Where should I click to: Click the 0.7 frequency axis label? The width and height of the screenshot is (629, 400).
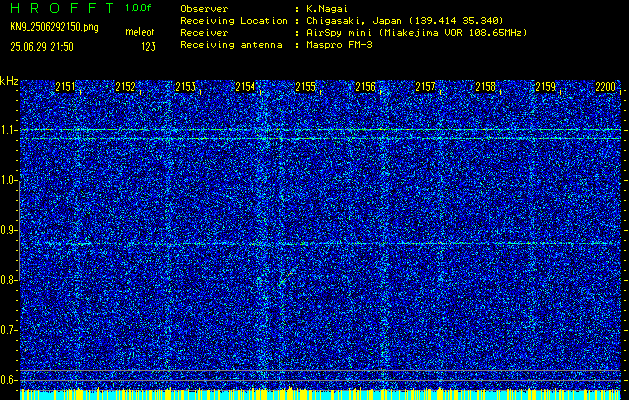8,330
